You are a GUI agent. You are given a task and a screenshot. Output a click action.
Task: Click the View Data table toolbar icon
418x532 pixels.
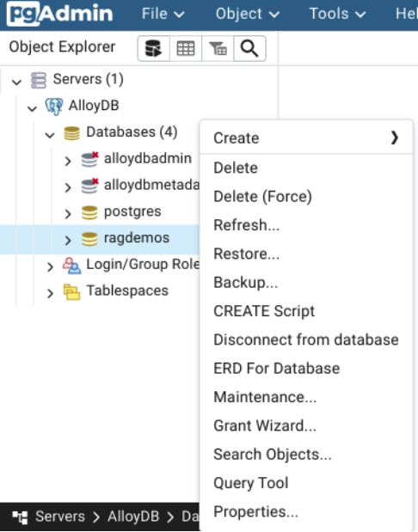pos(186,48)
